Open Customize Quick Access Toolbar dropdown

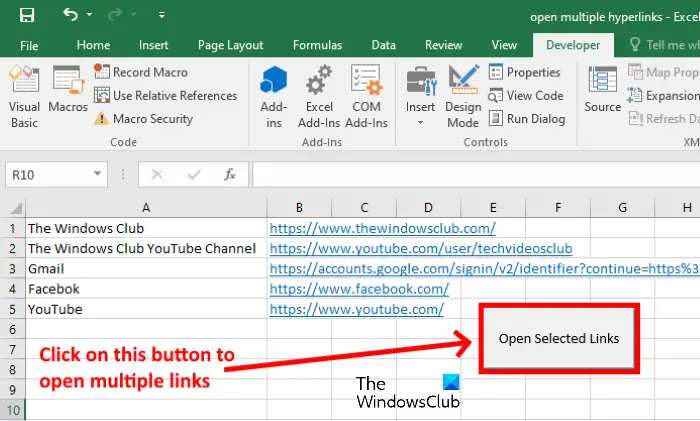162,15
